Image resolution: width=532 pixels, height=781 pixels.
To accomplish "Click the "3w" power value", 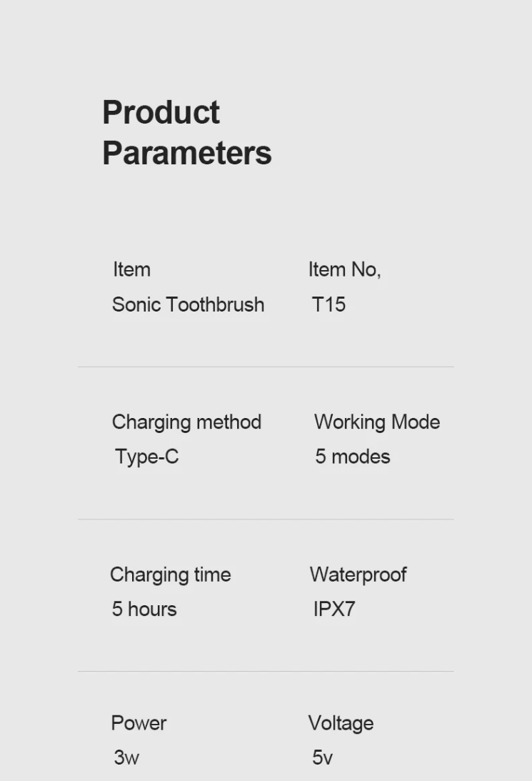I will tap(126, 757).
